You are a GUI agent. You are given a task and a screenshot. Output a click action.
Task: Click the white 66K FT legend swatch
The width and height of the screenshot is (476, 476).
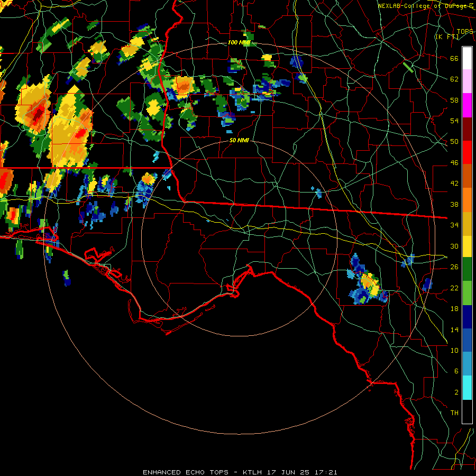[x=467, y=58]
